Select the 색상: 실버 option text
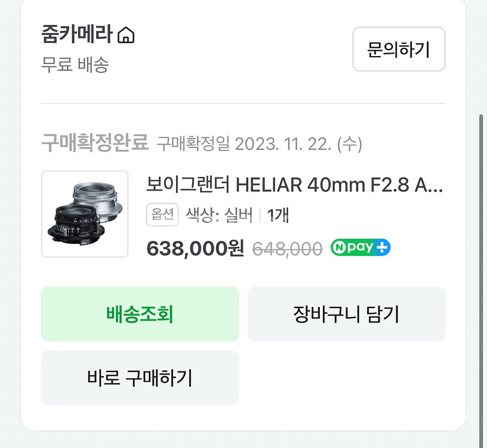This screenshot has height=448, width=487. pyautogui.click(x=219, y=215)
